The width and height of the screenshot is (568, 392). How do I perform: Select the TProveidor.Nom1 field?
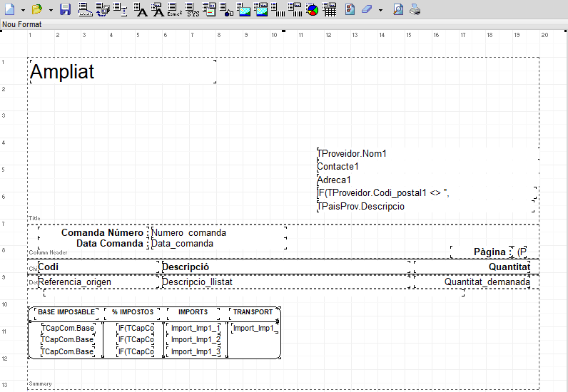(428, 153)
